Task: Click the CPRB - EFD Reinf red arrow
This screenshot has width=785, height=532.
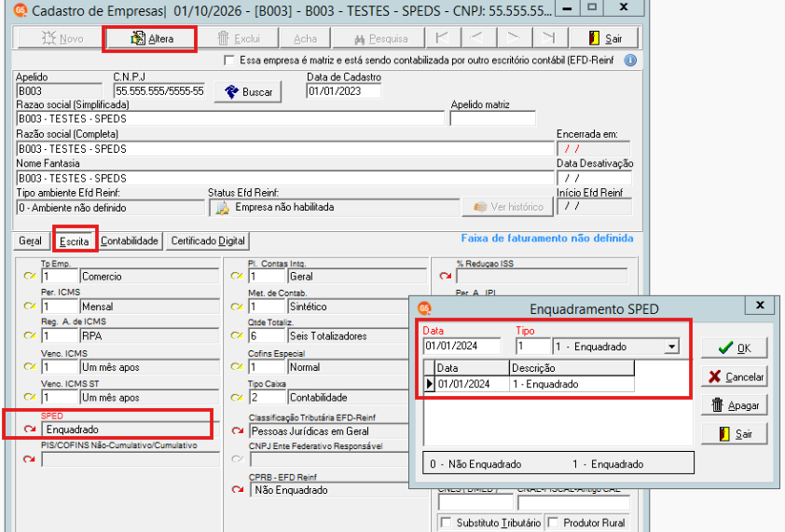Action: tap(238, 489)
